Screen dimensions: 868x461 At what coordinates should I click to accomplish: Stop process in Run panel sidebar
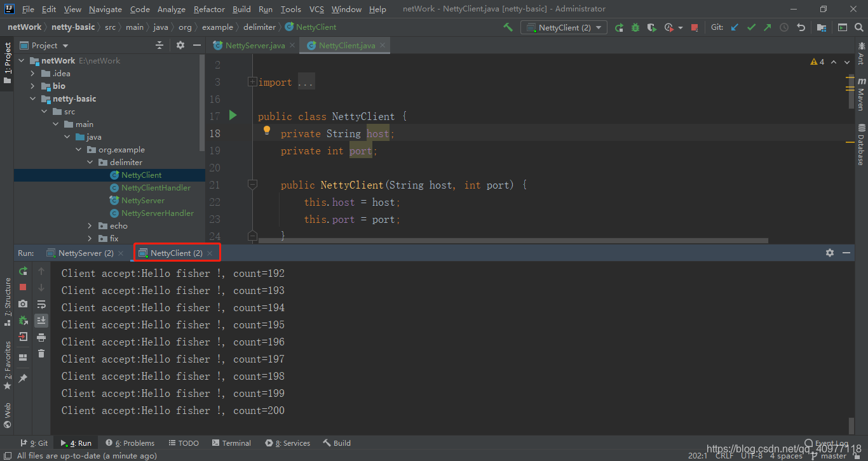tap(23, 288)
